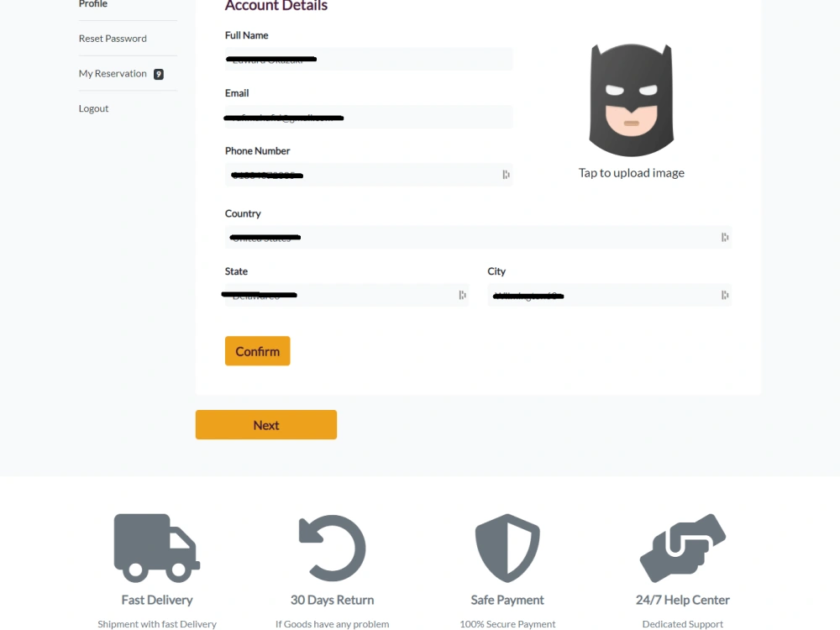The image size is (840, 630).
Task: Click 'Dedicated Support' text
Action: click(682, 624)
